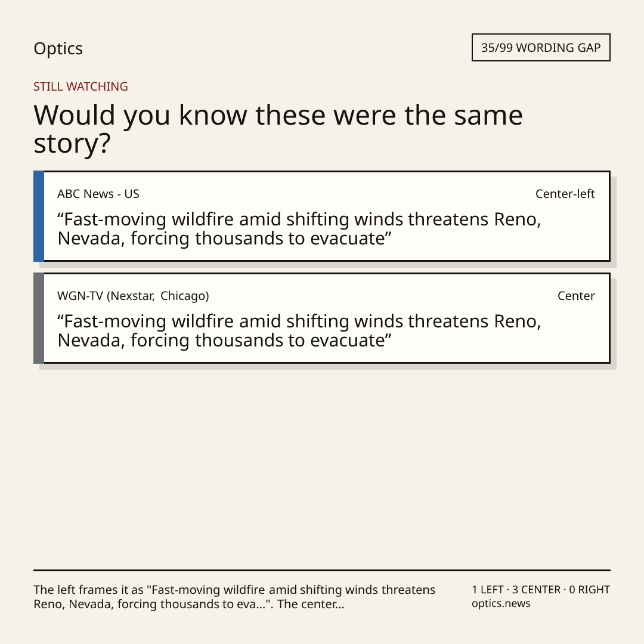Click the blue stripe on ABC card
The width and height of the screenshot is (644, 644).
39,216
